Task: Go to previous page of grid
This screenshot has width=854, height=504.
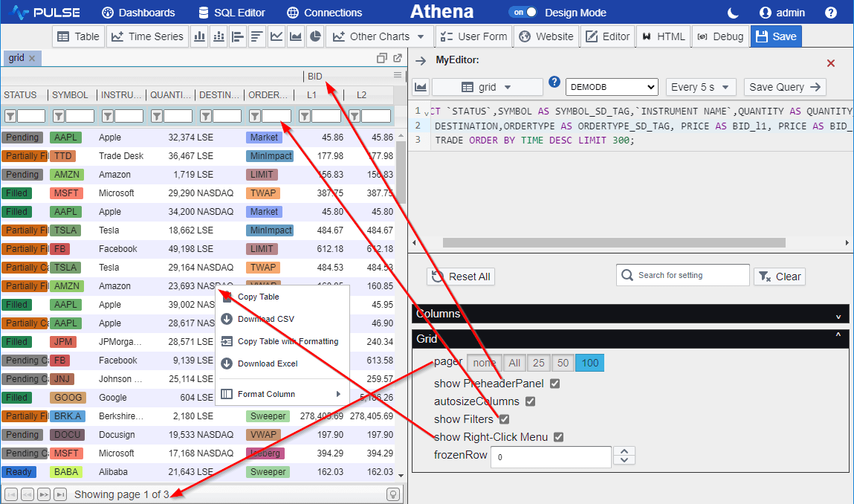Action: tap(28, 494)
